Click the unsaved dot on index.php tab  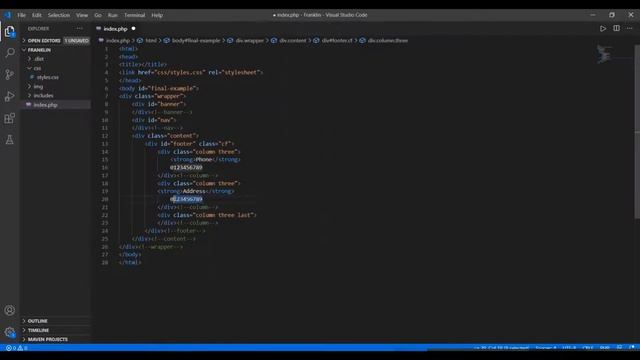tap(133, 29)
